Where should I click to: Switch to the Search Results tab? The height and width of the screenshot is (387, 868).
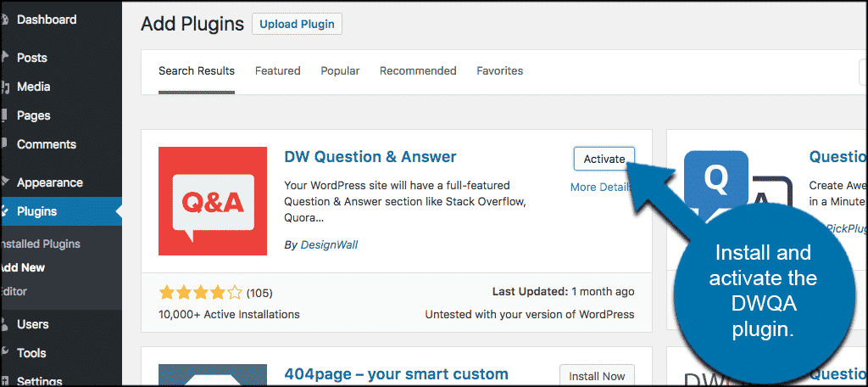point(197,71)
